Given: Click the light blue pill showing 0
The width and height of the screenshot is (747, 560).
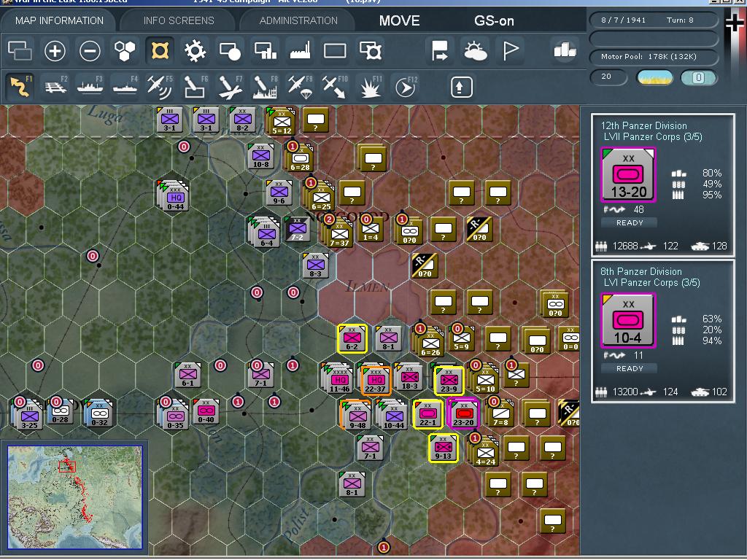Looking at the screenshot, I should point(698,77).
